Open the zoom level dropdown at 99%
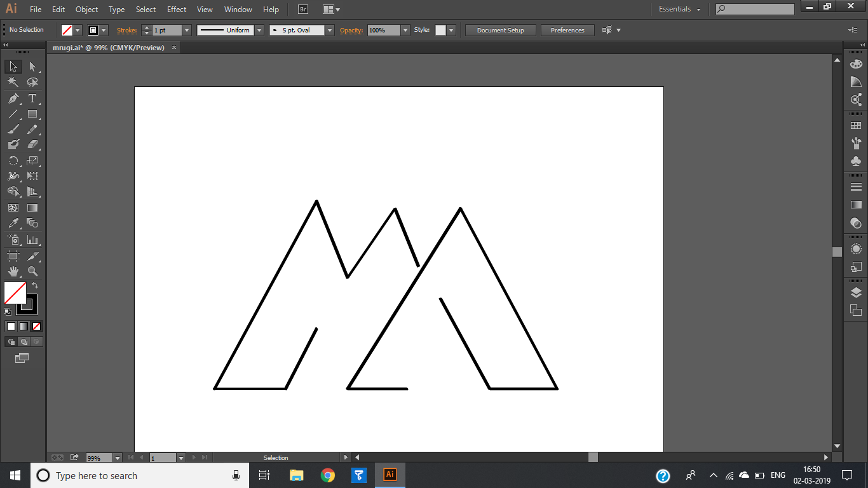The image size is (868, 488). pos(118,457)
